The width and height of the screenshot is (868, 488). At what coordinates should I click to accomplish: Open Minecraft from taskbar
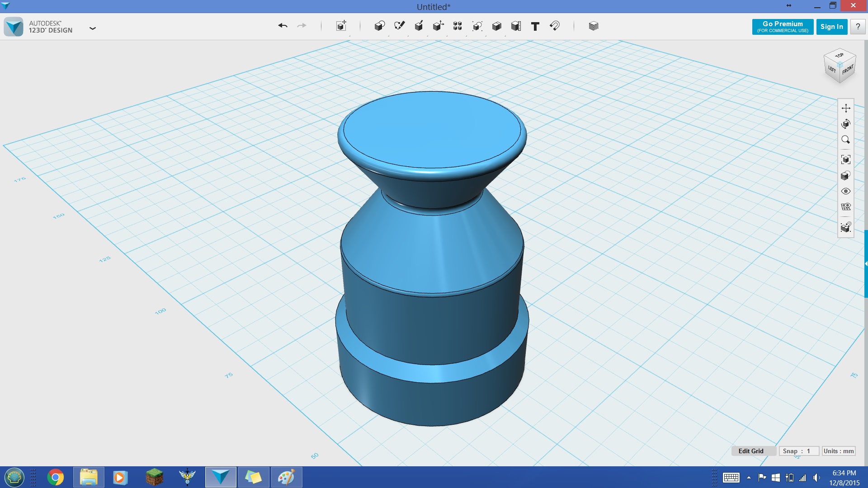(154, 477)
